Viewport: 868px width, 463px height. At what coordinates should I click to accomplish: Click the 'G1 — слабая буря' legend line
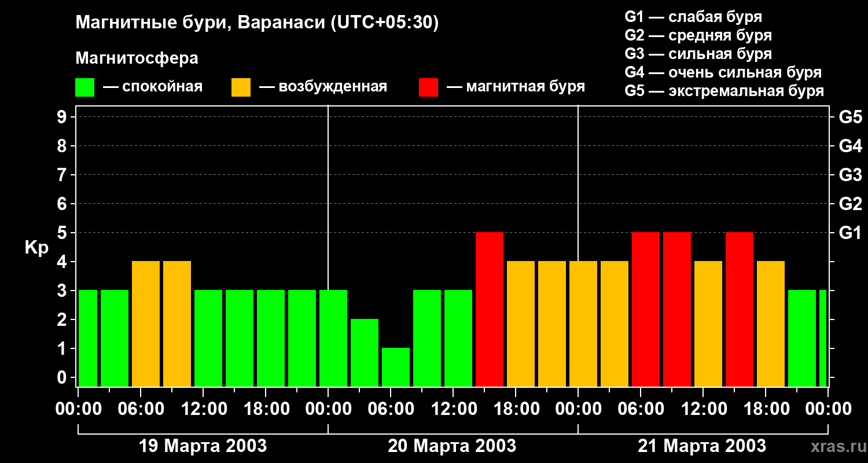pos(693,17)
